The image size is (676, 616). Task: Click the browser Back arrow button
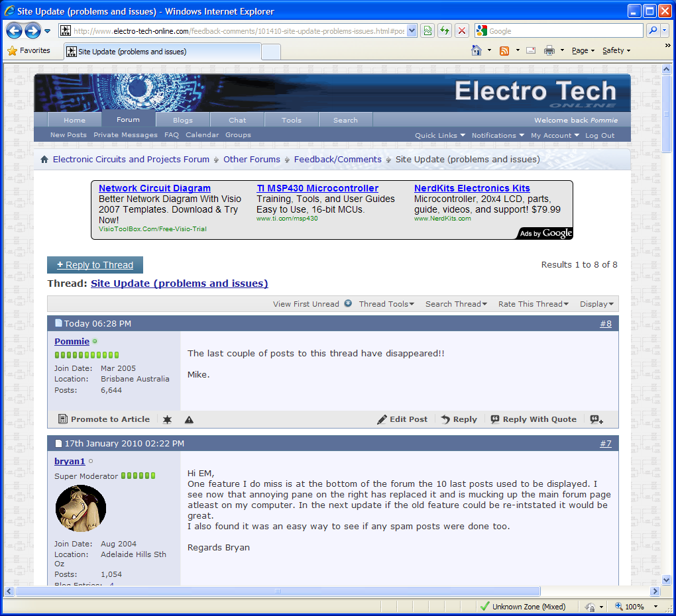(x=14, y=30)
